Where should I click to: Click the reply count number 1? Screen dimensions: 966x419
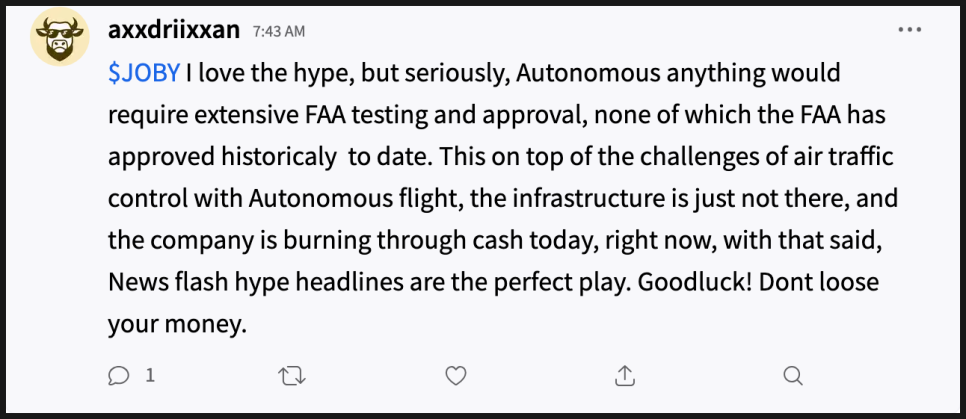(150, 376)
